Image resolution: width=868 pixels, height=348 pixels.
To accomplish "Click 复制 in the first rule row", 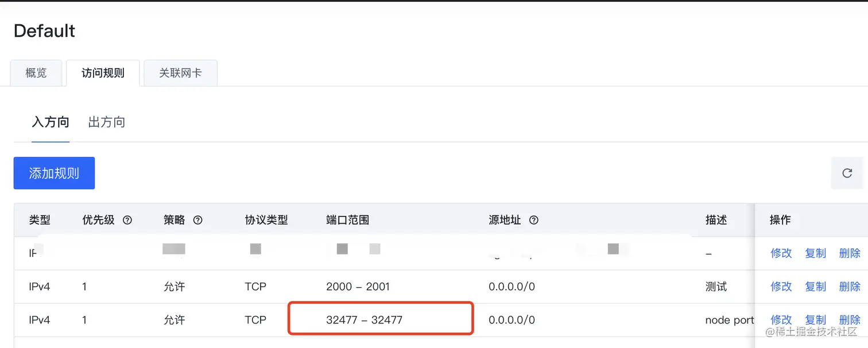I will pos(815,253).
